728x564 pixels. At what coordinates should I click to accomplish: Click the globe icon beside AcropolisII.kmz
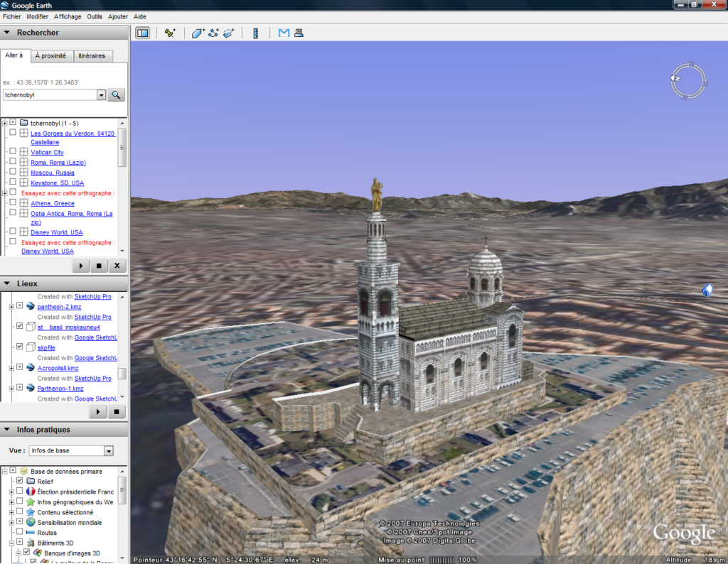click(31, 367)
